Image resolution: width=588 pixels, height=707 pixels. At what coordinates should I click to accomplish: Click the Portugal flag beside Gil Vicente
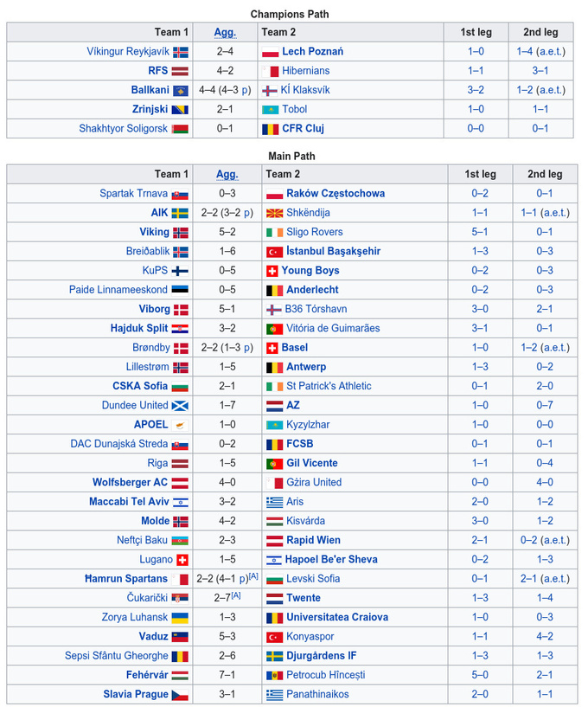[x=274, y=464]
